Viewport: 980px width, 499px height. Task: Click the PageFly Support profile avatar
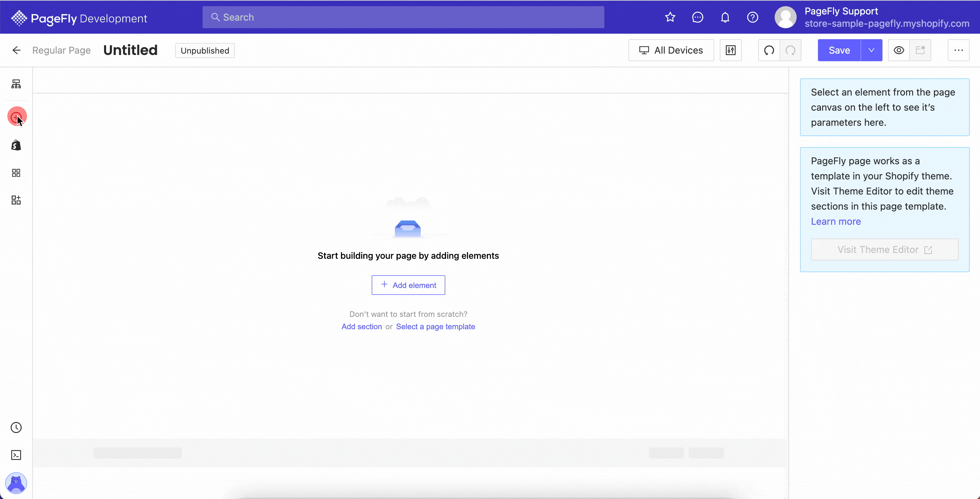coord(785,17)
